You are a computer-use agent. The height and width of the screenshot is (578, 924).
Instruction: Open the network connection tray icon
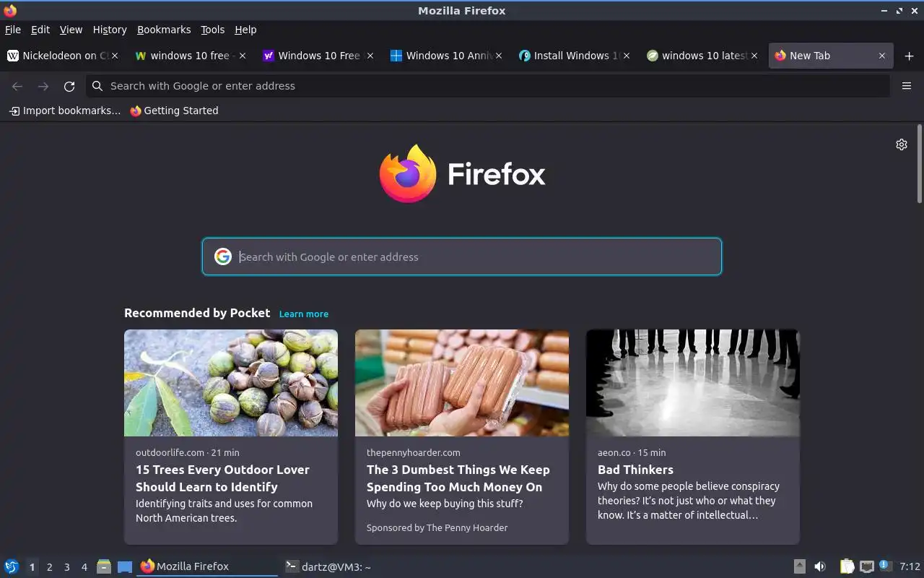[x=867, y=566]
